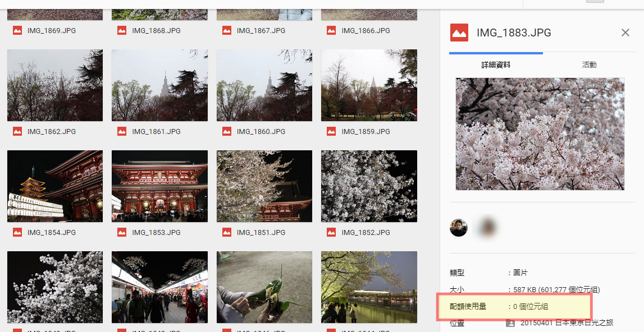Click the image icon beside IMG_1861.JPG
The image size is (644, 332).
point(122,131)
